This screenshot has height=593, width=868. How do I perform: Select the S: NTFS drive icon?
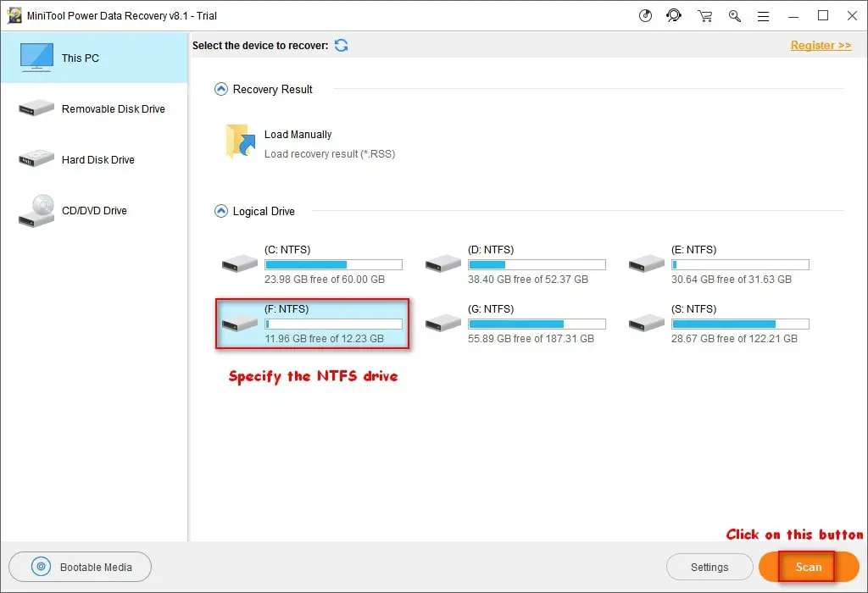click(x=647, y=323)
